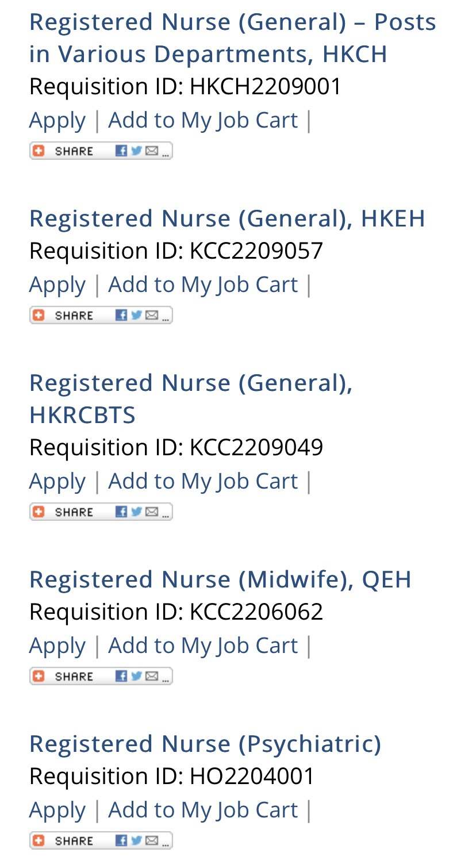Open more share options for HKEH job
Image resolution: width=476 pixels, height=868 pixels.
pos(166,315)
